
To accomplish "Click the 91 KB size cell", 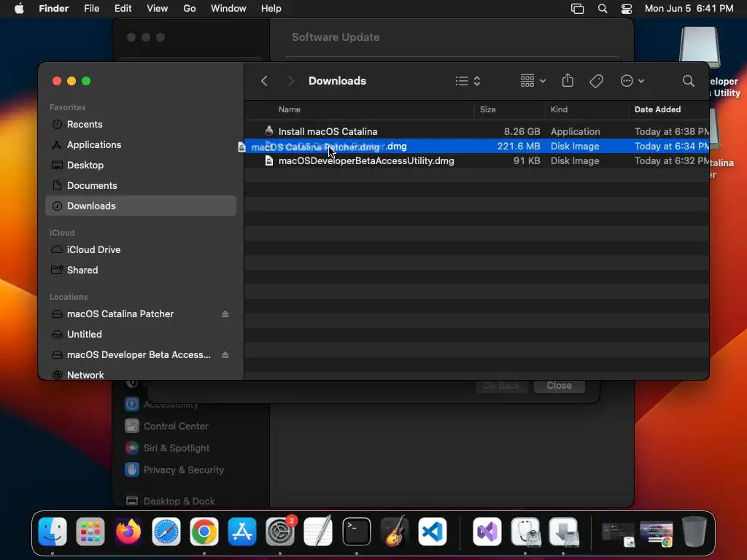I will [527, 161].
